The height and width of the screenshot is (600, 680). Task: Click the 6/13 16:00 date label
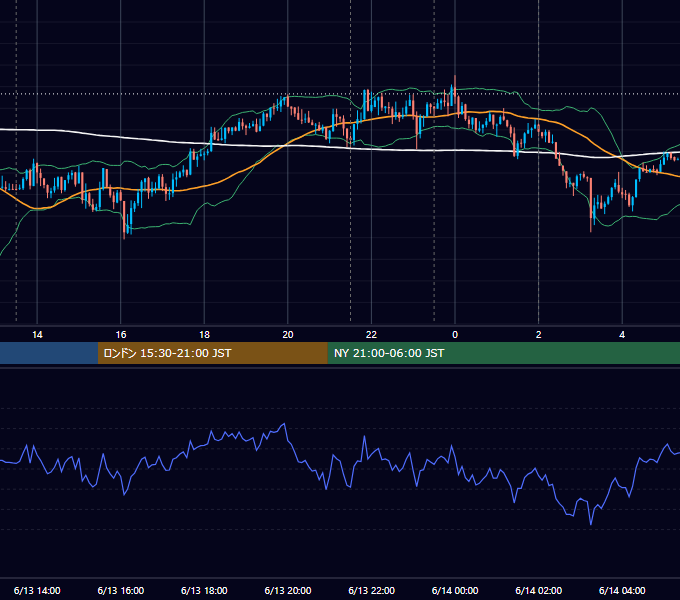[121, 590]
